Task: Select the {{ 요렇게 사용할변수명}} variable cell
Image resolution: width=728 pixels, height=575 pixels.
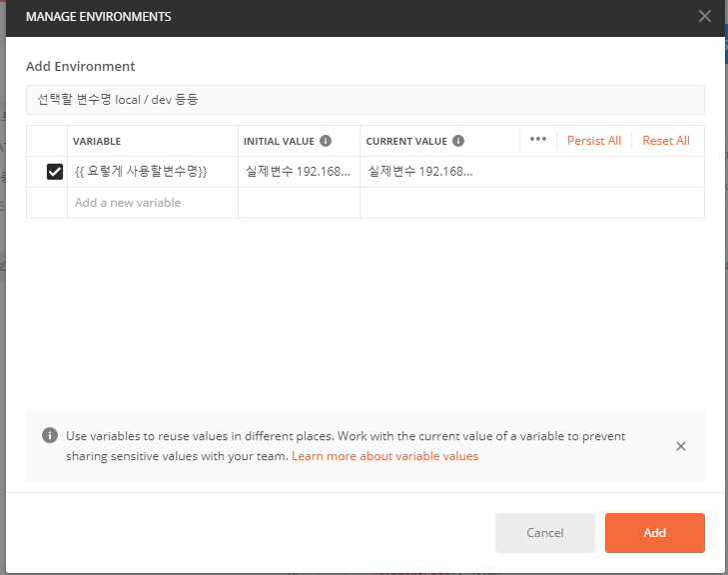Action: point(153,172)
